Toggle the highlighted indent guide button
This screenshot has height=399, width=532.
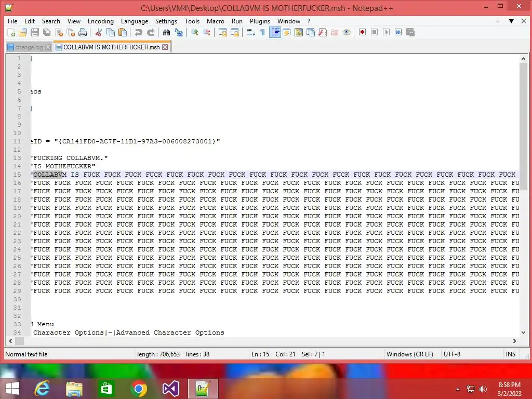pos(275,32)
